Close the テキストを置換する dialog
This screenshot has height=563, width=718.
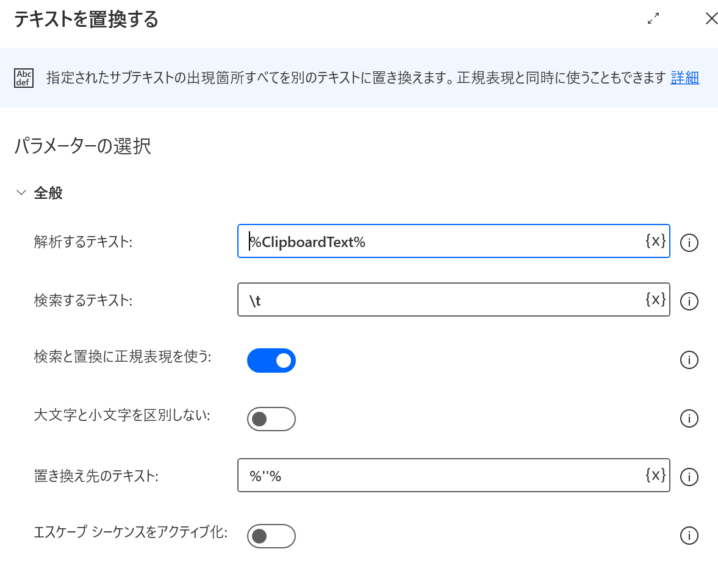point(711,19)
